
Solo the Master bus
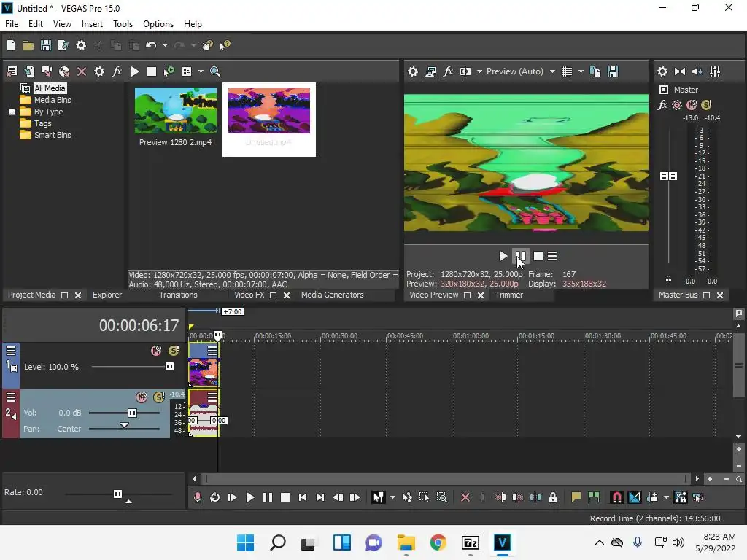706,105
